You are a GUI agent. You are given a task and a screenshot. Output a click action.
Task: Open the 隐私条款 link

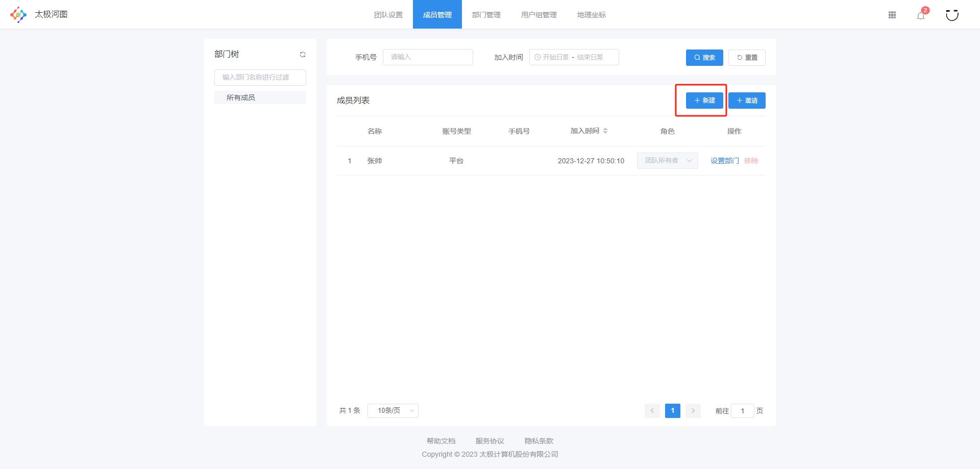tap(539, 441)
